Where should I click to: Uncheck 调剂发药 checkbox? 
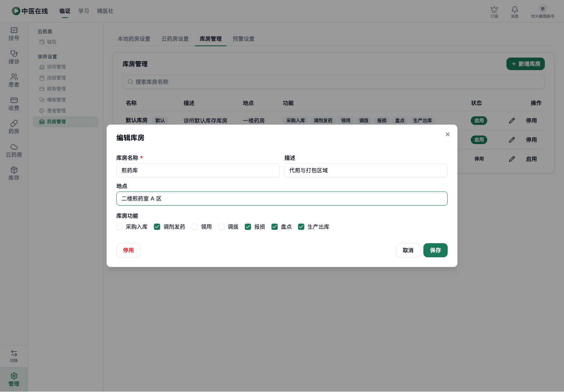pyautogui.click(x=157, y=227)
